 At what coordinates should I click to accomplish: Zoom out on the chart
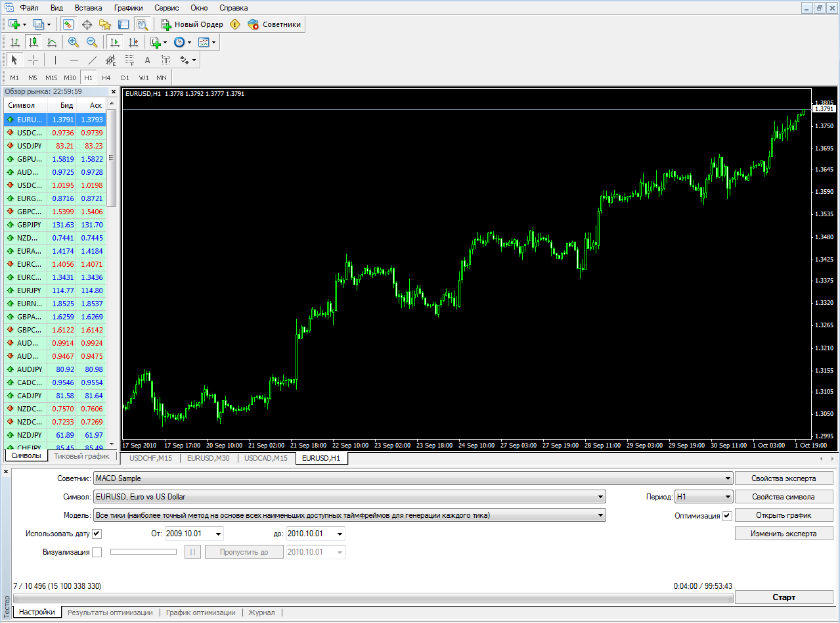pyautogui.click(x=92, y=42)
